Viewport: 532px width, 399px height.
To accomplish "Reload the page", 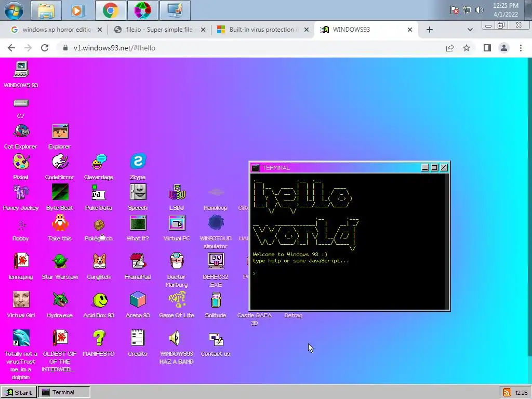I will [x=45, y=48].
